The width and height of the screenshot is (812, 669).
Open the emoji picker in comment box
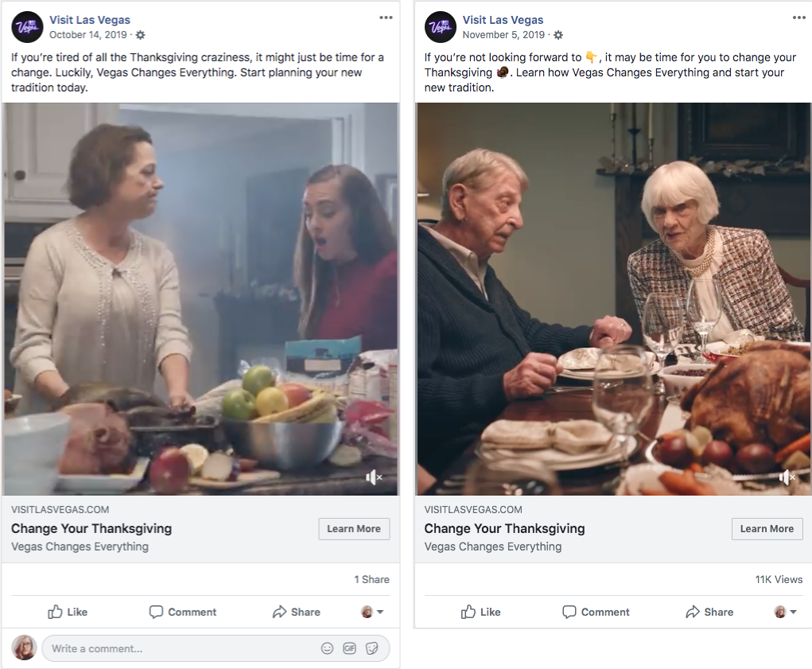coord(327,648)
